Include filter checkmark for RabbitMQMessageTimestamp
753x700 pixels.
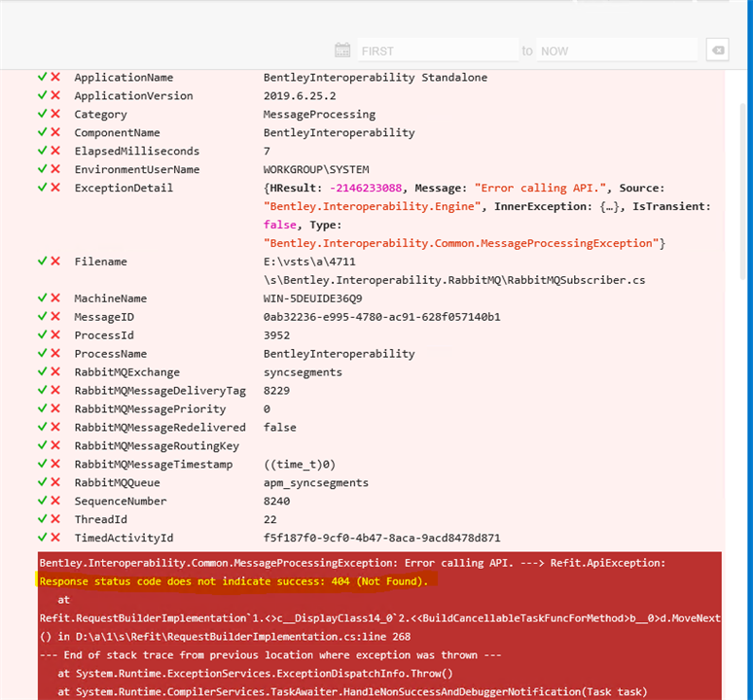(x=42, y=464)
